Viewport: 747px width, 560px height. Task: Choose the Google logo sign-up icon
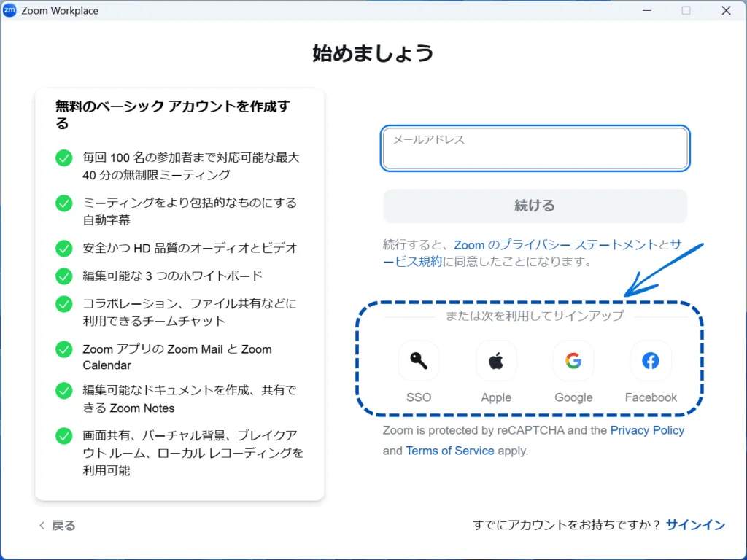pos(573,360)
